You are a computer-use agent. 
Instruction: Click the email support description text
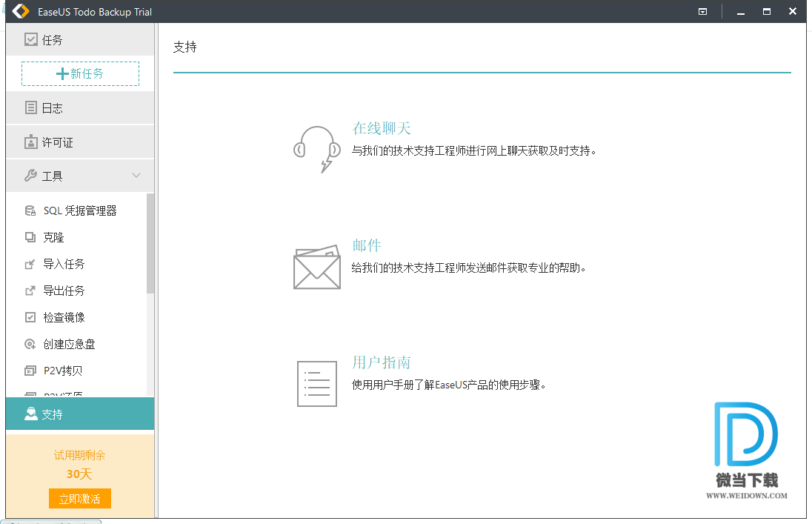pos(469,268)
